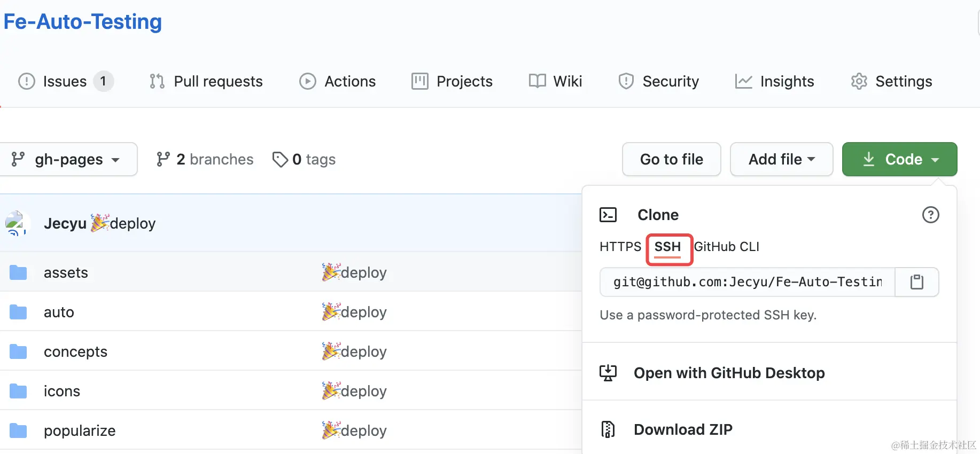Click the Settings gear icon
This screenshot has height=454, width=980.
(x=859, y=81)
